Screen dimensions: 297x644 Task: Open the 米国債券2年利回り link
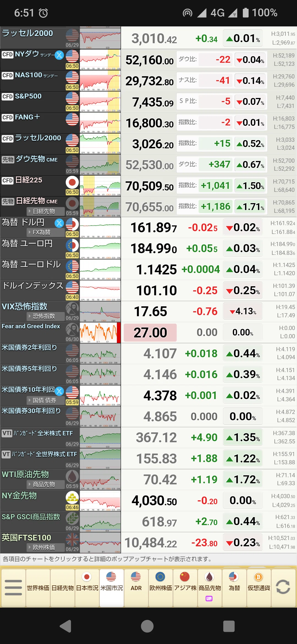click(29, 348)
